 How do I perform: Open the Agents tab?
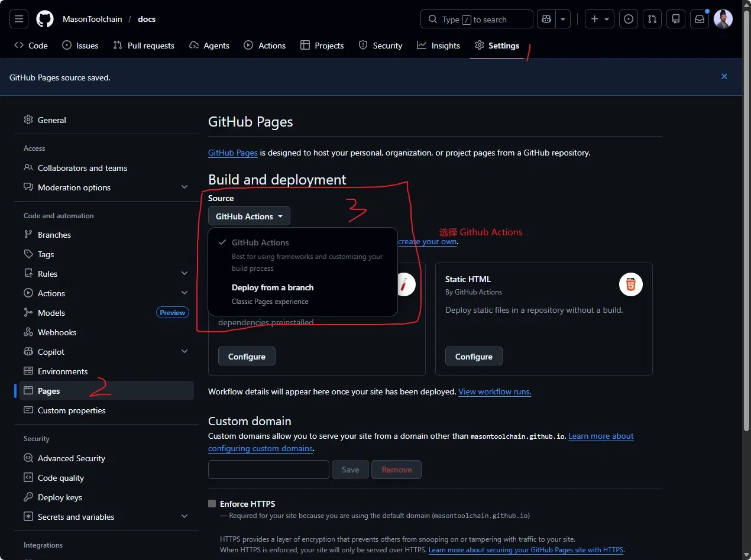tap(209, 46)
